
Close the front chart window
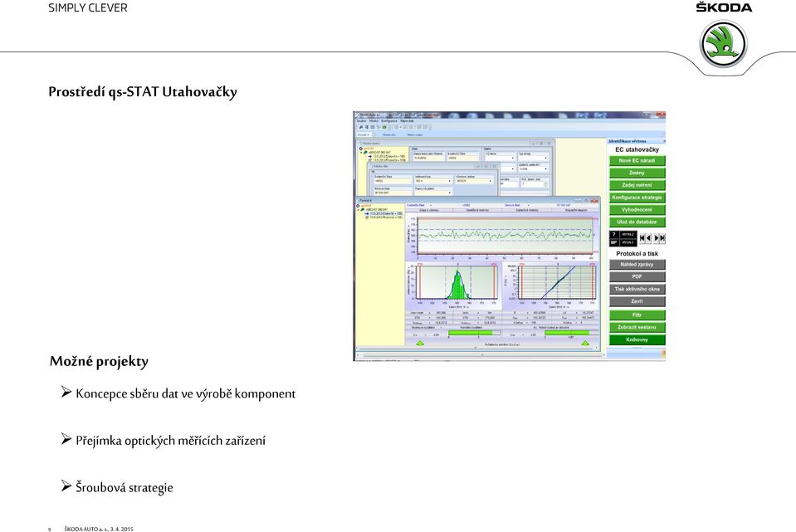(594, 201)
